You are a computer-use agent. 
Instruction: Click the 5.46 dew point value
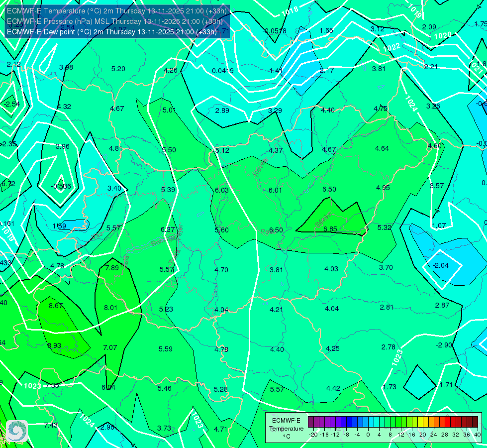pos(165,388)
